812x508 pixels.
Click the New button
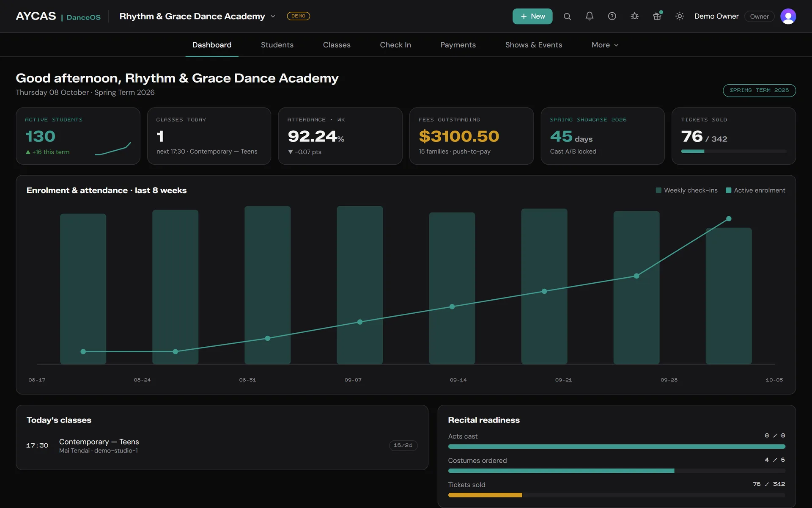532,17
